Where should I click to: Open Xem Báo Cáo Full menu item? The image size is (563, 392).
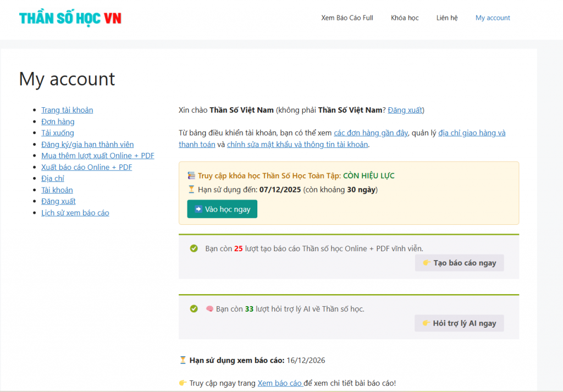click(347, 18)
